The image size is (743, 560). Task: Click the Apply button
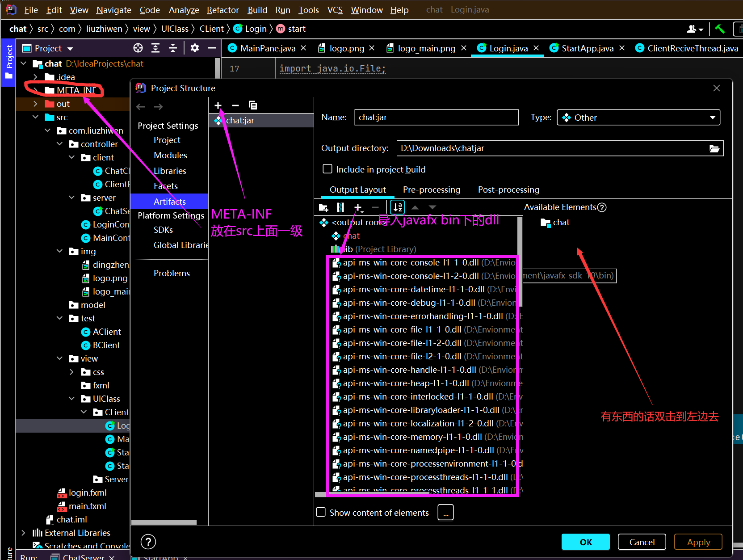pyautogui.click(x=698, y=542)
